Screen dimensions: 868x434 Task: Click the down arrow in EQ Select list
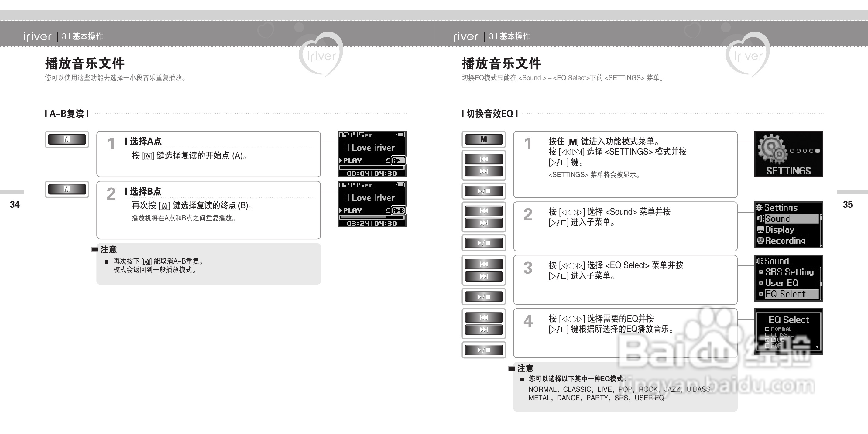(x=817, y=347)
